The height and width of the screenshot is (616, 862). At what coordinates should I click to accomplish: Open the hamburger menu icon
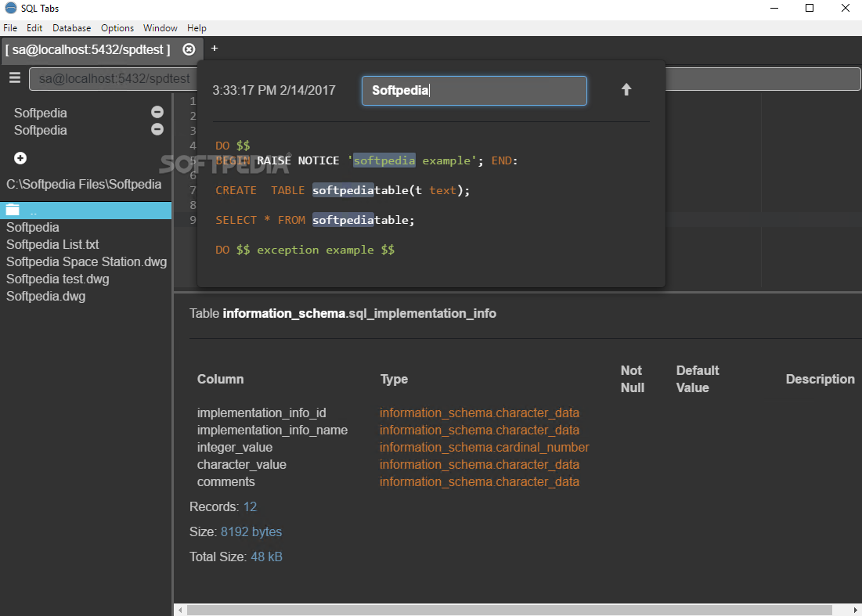(15, 77)
